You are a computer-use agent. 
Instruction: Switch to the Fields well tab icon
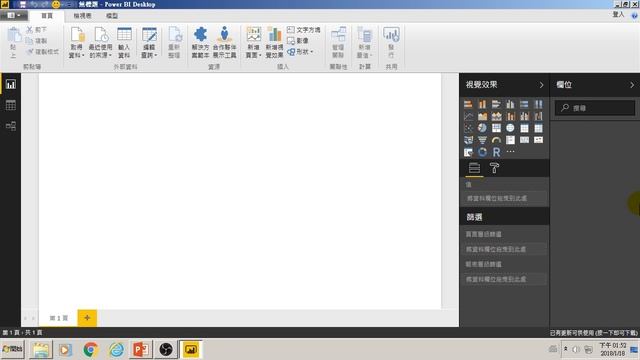pyautogui.click(x=474, y=168)
